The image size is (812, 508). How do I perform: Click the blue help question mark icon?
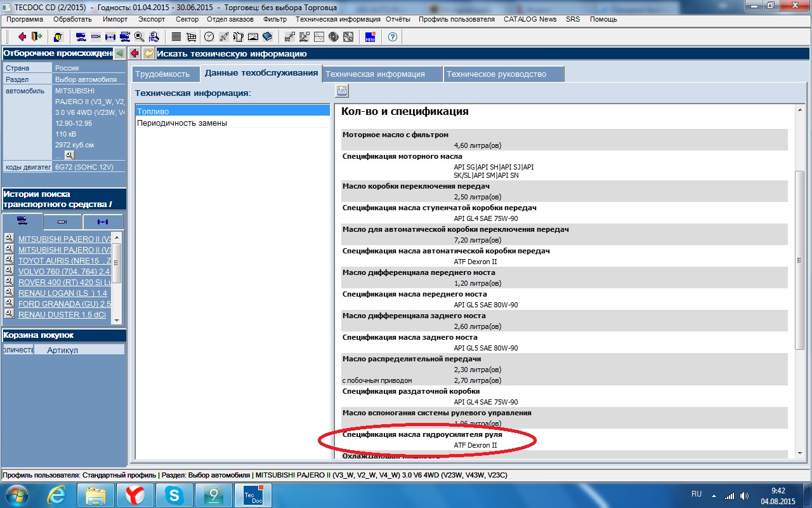pyautogui.click(x=393, y=37)
